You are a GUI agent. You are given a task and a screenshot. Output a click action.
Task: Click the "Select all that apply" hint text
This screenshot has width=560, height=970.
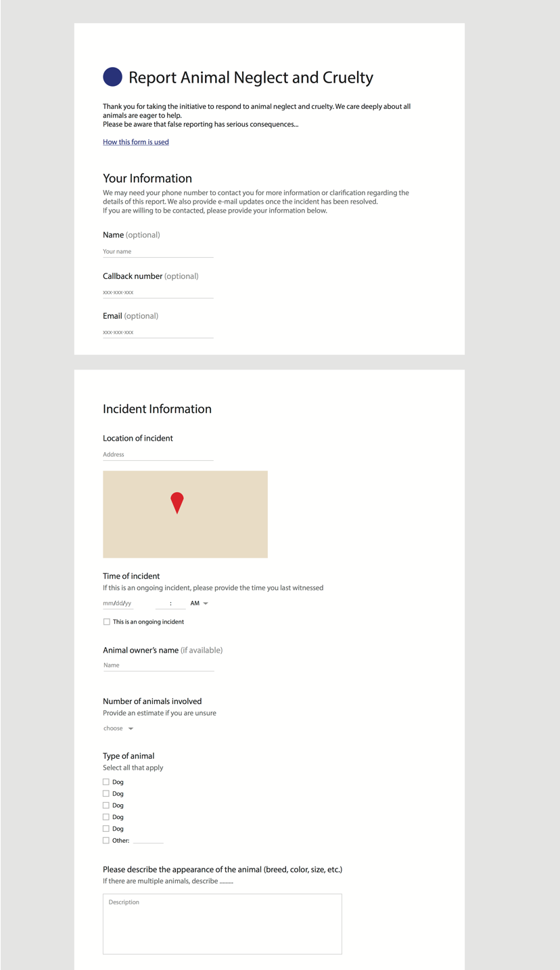[x=133, y=768]
